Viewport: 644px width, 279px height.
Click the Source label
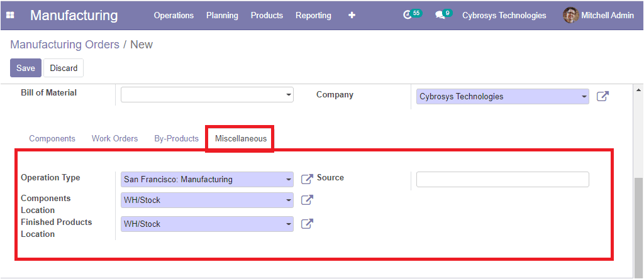pos(331,178)
